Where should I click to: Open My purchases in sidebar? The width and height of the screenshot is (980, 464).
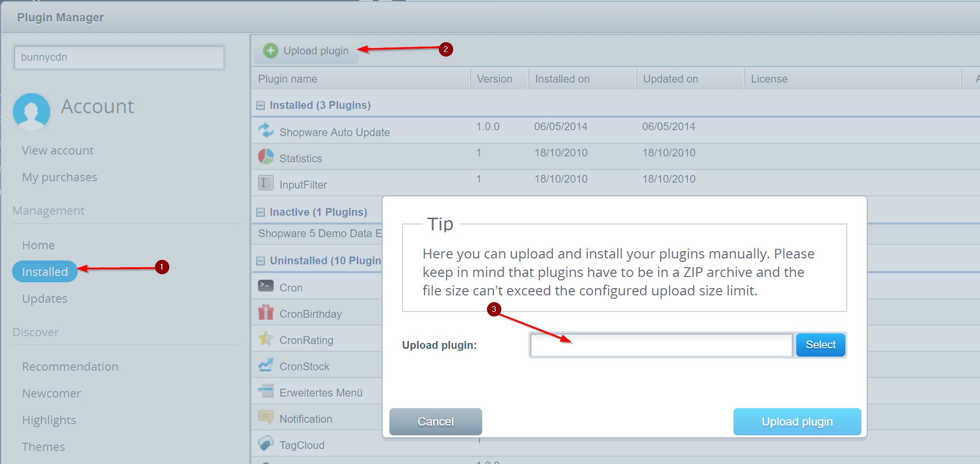pyautogui.click(x=60, y=177)
